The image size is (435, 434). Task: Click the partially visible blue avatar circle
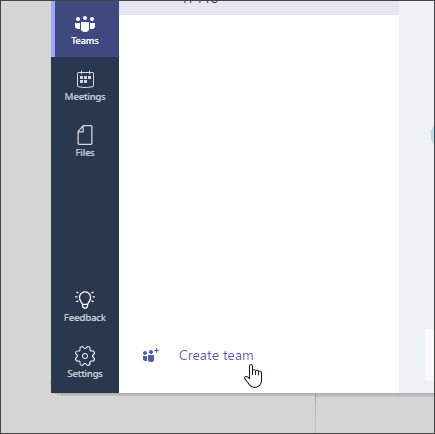pyautogui.click(x=433, y=135)
